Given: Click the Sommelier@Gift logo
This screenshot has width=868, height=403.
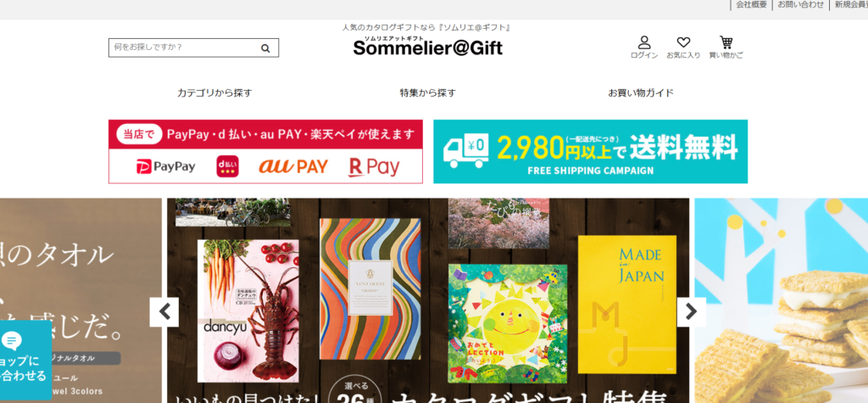Looking at the screenshot, I should click(428, 47).
